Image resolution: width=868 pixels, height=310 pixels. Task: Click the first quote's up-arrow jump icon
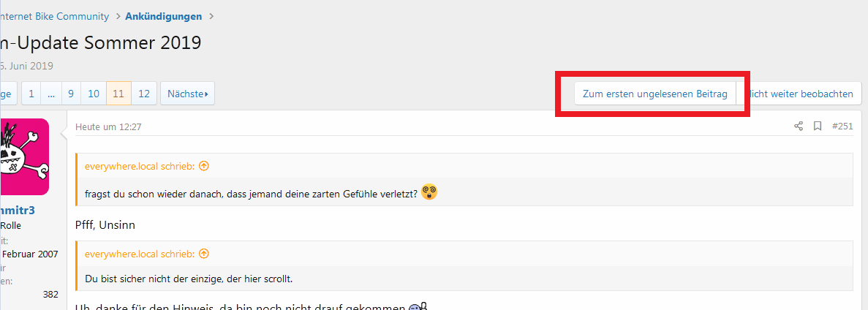tap(204, 165)
